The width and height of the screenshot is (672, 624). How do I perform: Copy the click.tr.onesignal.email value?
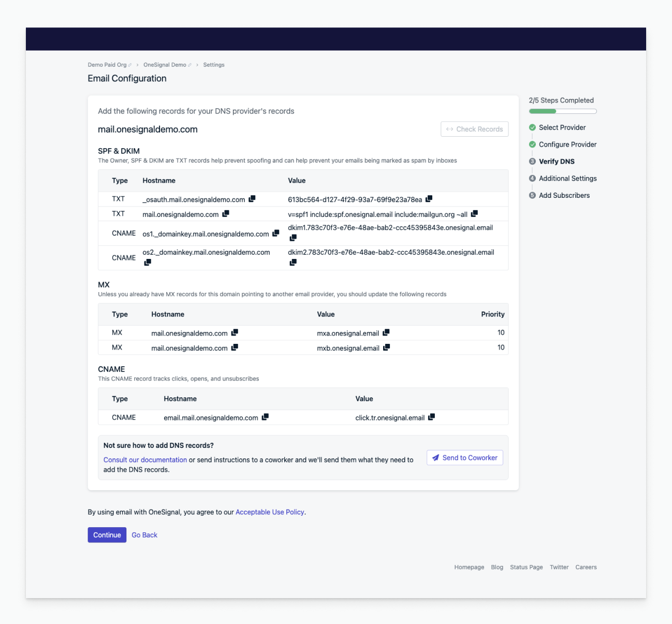432,417
